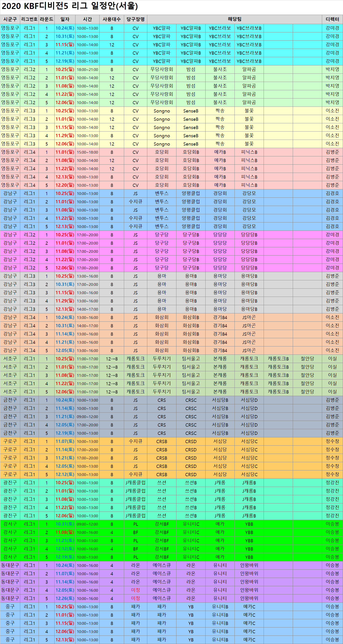The image size is (343, 644).
Task: Select the '시군구' column header
Action: click(10, 19)
